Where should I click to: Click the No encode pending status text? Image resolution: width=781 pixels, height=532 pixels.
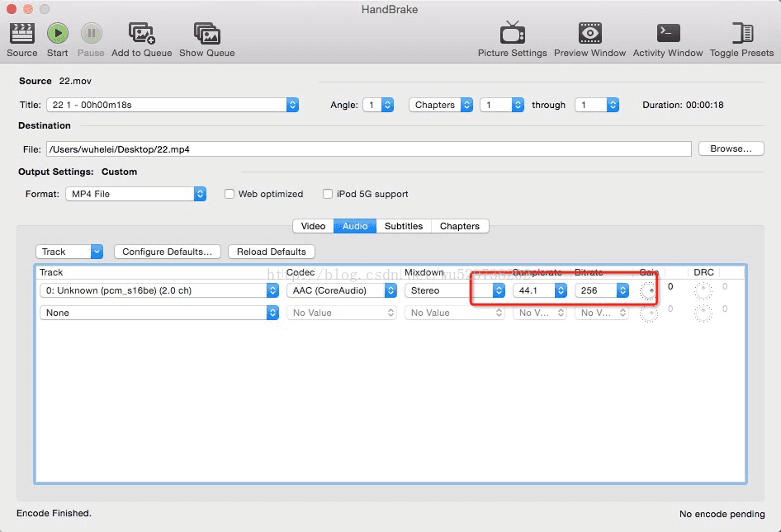click(722, 514)
